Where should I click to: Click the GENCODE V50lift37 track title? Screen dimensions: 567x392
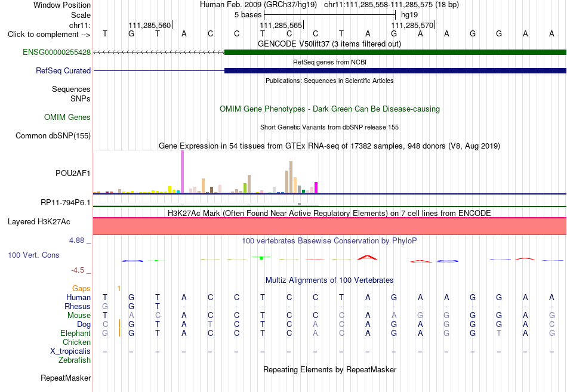point(329,44)
